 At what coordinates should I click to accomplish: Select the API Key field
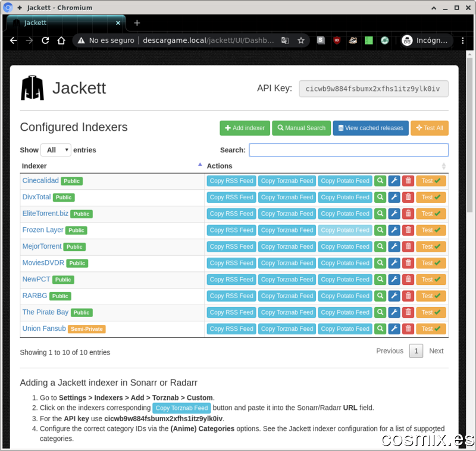click(374, 89)
